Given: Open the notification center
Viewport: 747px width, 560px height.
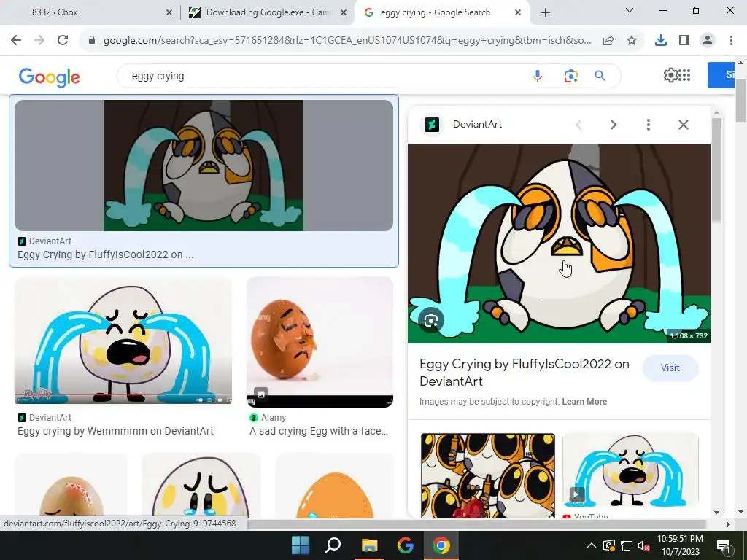Looking at the screenshot, I should [x=724, y=546].
